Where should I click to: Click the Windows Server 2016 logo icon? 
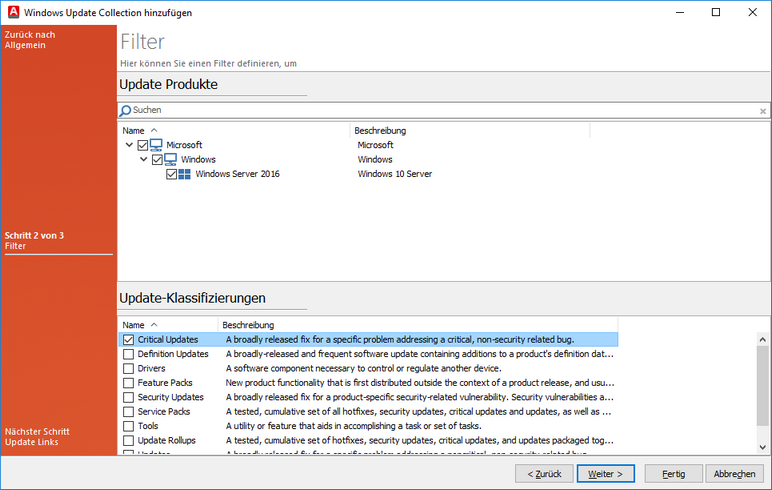tap(185, 174)
